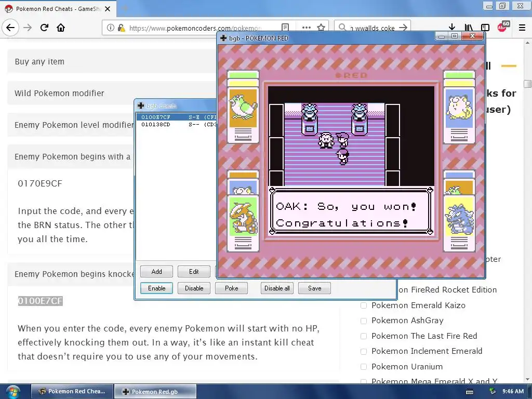
Task: Check the Pokemon Uranium checkbox
Action: point(363,366)
